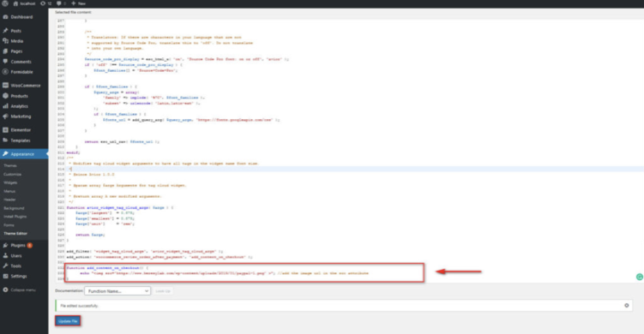Click the Settings sliders icon
The width and height of the screenshot is (644, 334).
pyautogui.click(x=5, y=276)
